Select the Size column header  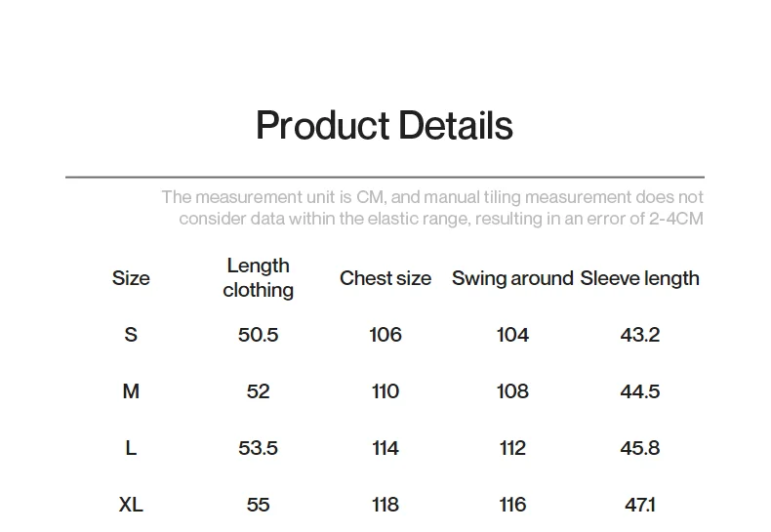click(131, 278)
